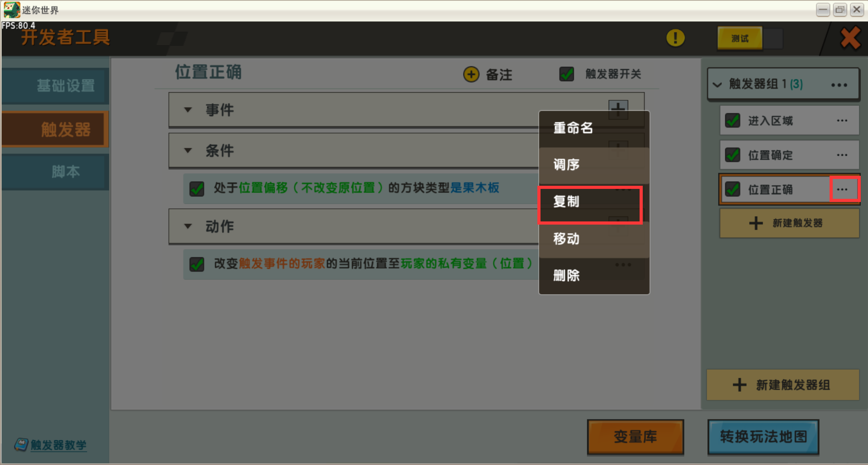Uncheck the 果木板 condition checkbox
This screenshot has width=868, height=465.
(x=197, y=188)
